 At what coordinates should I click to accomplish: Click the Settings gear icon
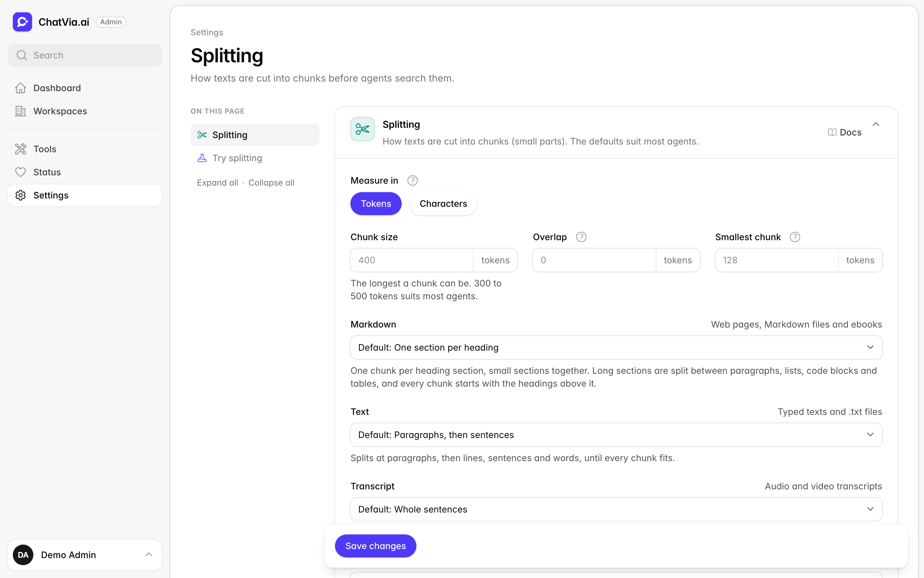(x=21, y=195)
